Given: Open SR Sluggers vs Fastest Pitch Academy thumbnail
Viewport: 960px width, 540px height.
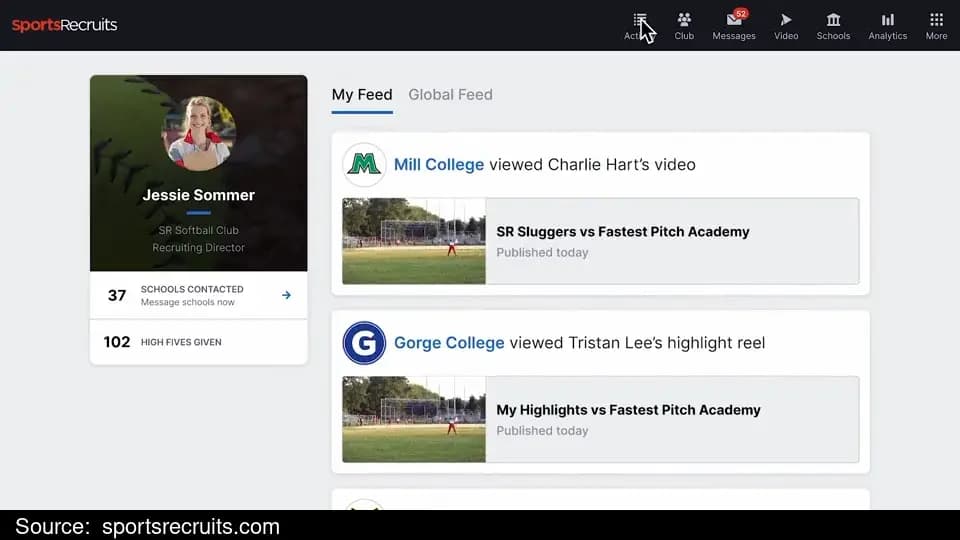Looking at the screenshot, I should click(414, 241).
